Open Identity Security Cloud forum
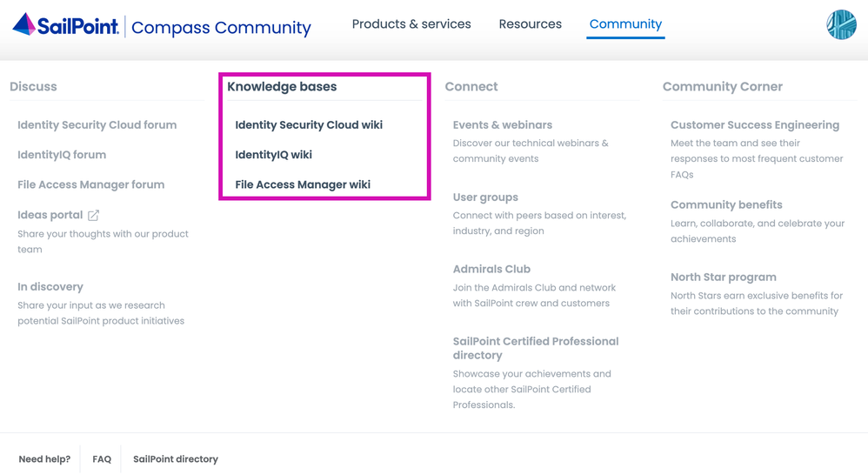868x475 pixels. pyautogui.click(x=97, y=125)
